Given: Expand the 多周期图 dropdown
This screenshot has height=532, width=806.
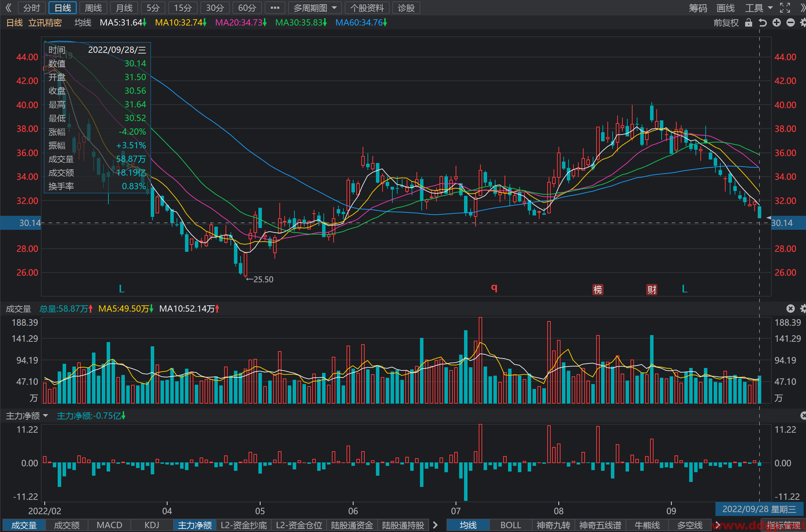Looking at the screenshot, I should coord(315,8).
